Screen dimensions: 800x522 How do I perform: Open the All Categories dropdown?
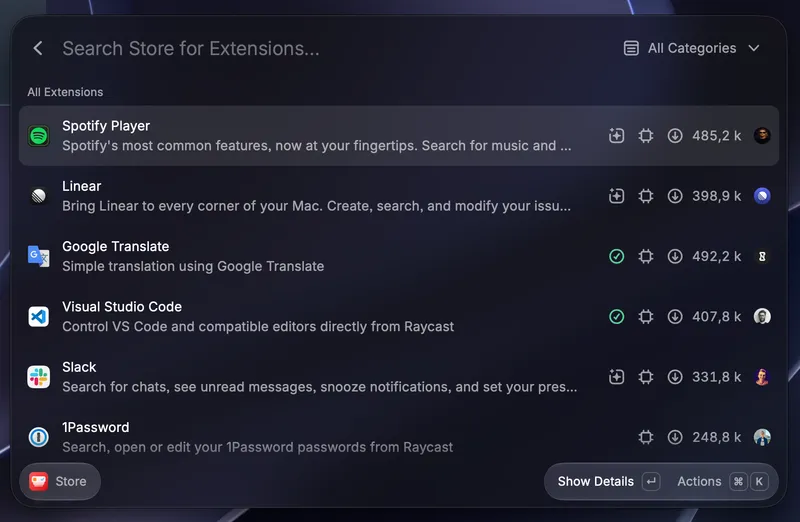click(692, 48)
